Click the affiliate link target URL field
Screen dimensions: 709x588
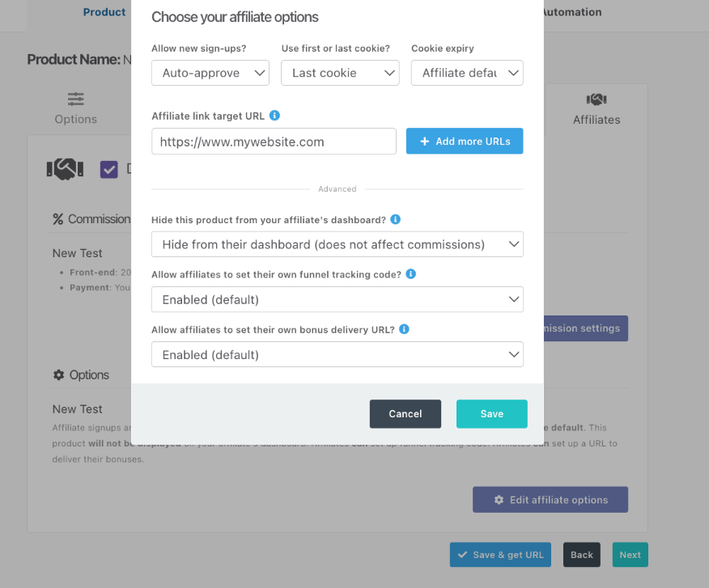pyautogui.click(x=274, y=142)
